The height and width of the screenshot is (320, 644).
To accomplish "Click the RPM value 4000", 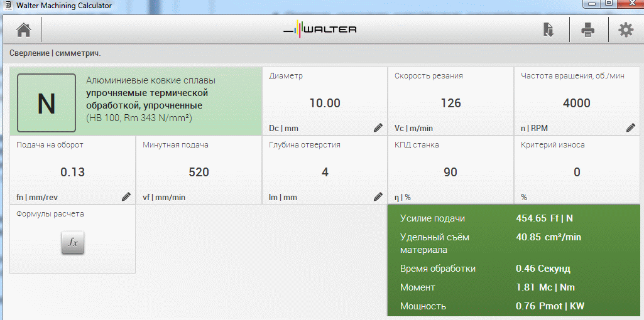I will tap(577, 103).
